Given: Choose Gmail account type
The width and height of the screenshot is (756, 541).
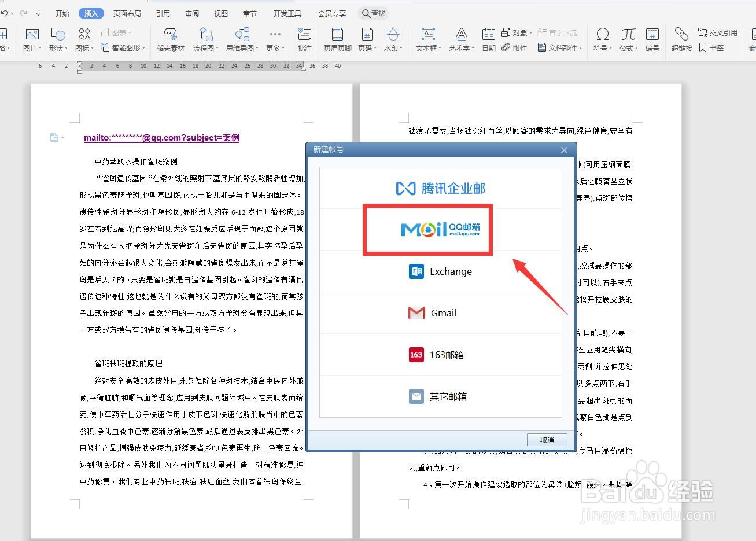Looking at the screenshot, I should point(441,313).
